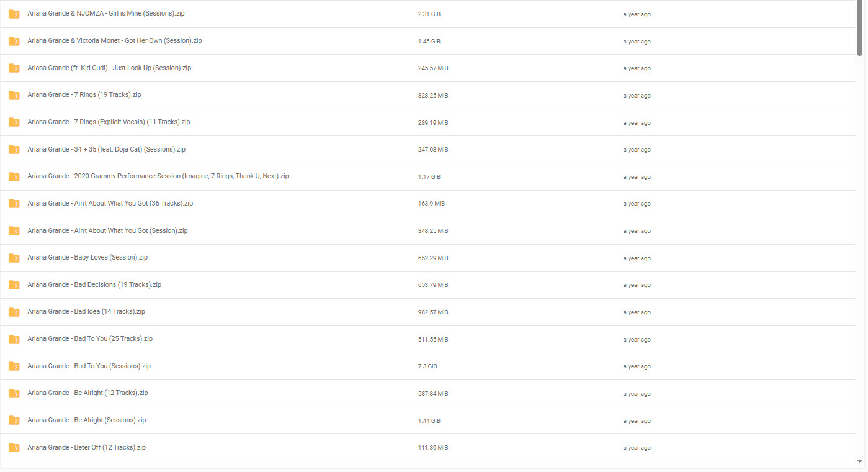This screenshot has width=868, height=472.
Task: Click the 348.25 MiB file size
Action: tap(433, 231)
